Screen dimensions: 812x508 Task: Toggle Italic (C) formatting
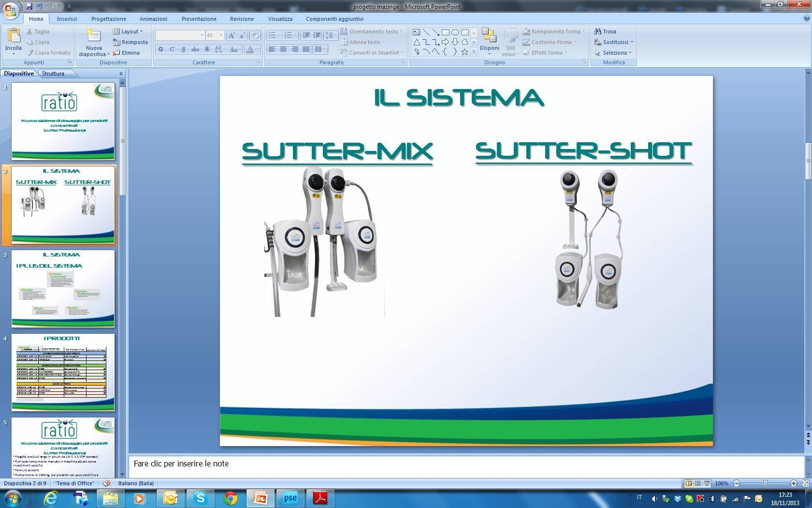[x=172, y=49]
